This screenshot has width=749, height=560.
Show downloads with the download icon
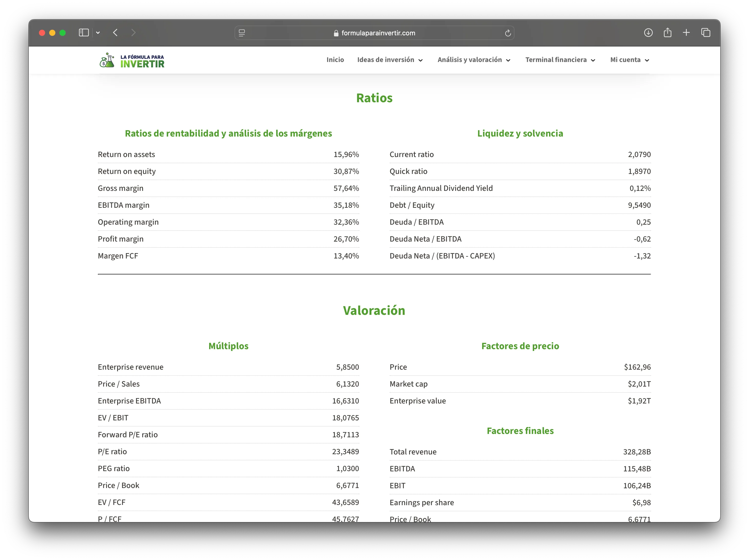[648, 33]
